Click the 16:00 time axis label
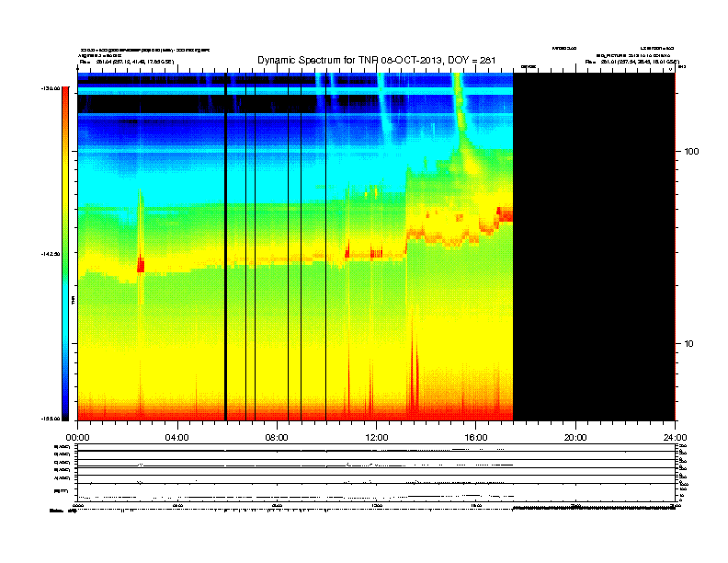Image resolution: width=728 pixels, height=563 pixels. (x=476, y=438)
